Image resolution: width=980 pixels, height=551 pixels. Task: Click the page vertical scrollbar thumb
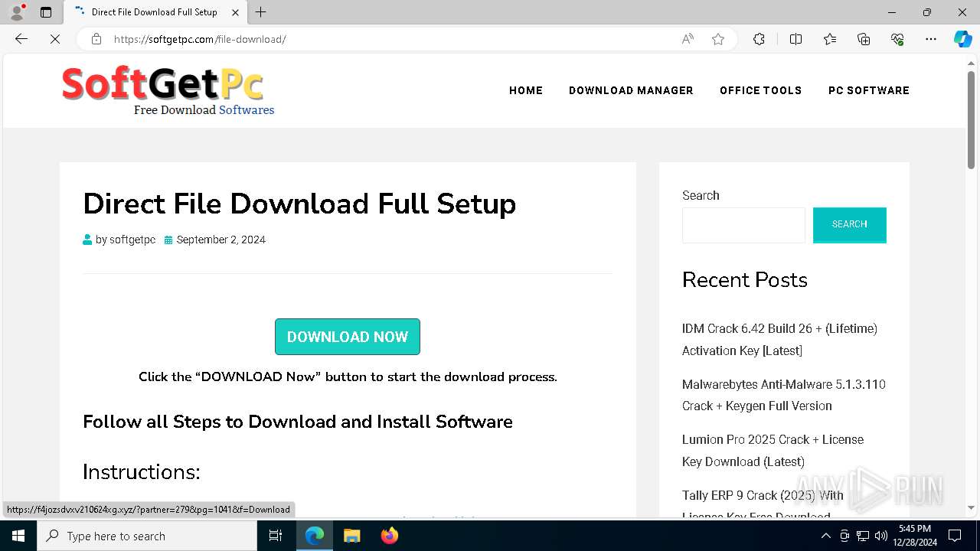click(971, 119)
